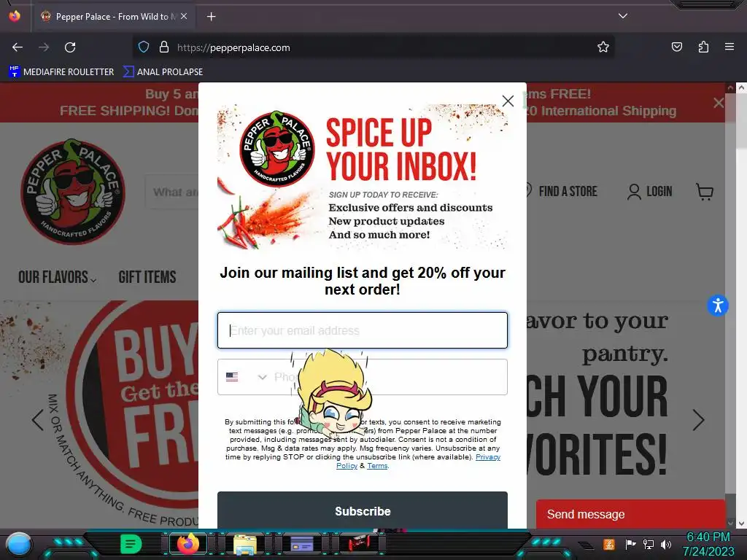747x560 pixels.
Task: Open the volume speaker tray icon
Action: 666,544
